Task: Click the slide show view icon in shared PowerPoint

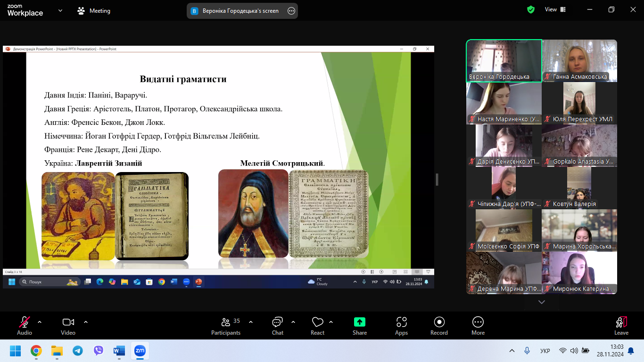Action: [x=428, y=271]
